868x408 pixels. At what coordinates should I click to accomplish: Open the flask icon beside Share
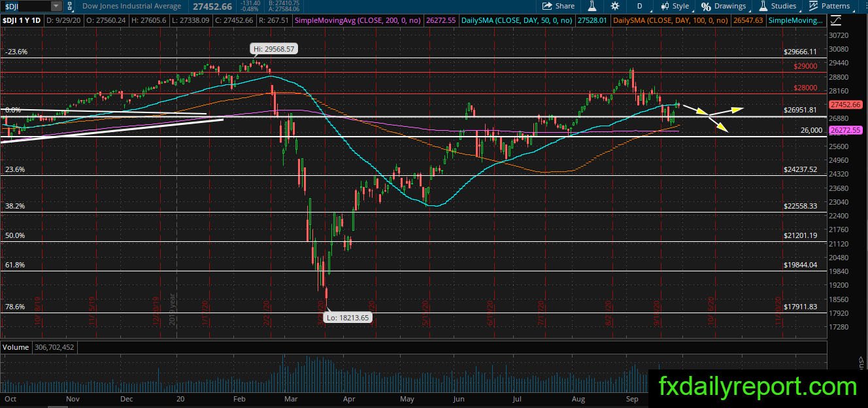tap(593, 6)
